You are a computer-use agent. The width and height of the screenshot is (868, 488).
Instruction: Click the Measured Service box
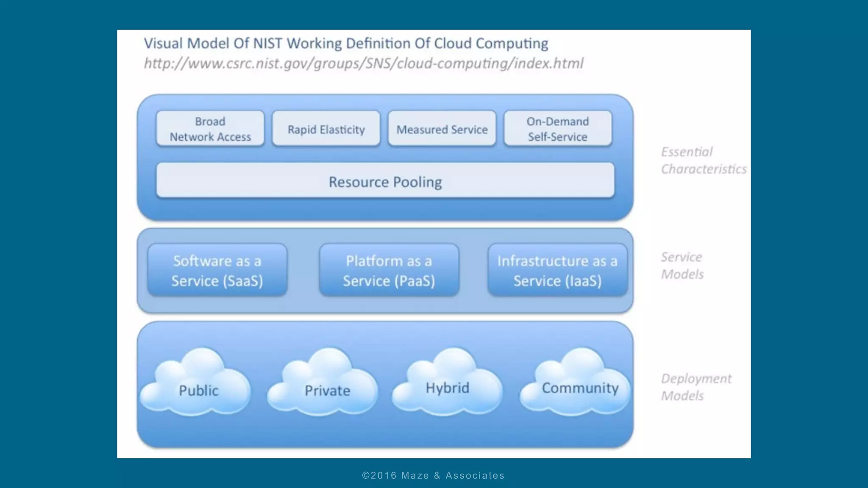pyautogui.click(x=442, y=129)
